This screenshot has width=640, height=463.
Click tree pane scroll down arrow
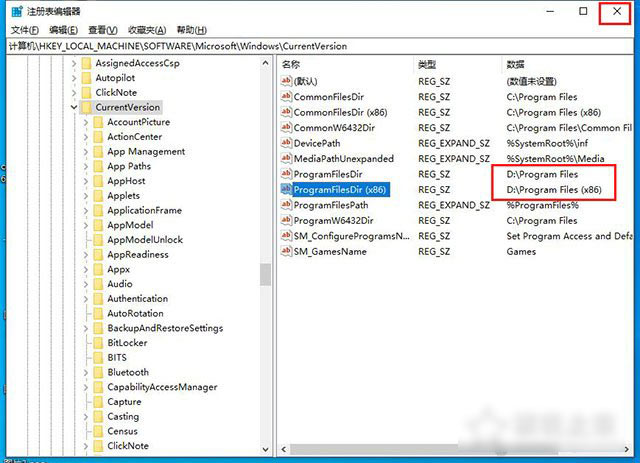(266, 449)
